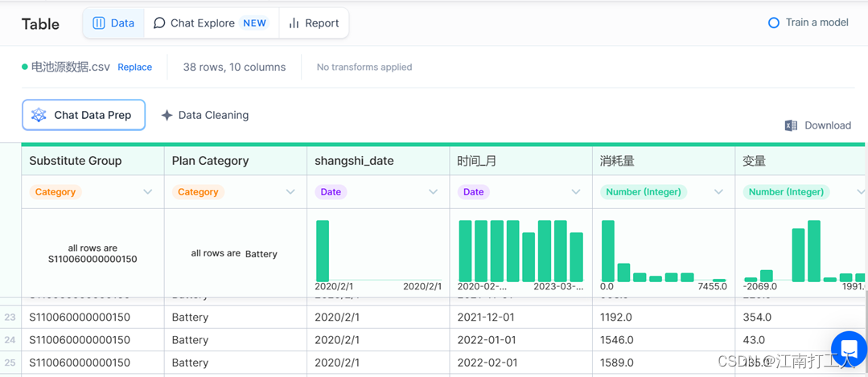868x377 pixels.
Task: Click the Replace file link
Action: click(x=134, y=67)
